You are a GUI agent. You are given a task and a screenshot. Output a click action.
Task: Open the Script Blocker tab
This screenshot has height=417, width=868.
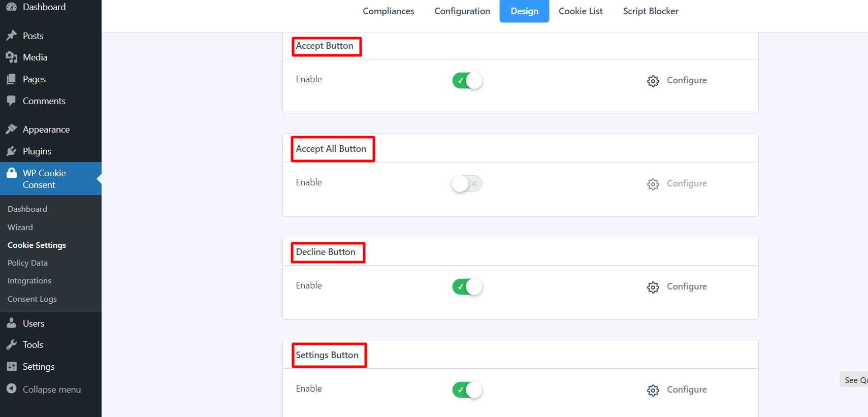point(650,11)
